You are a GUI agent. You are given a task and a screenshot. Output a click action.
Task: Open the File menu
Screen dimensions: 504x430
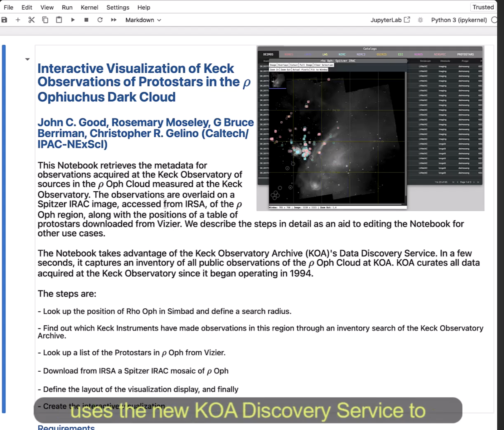pyautogui.click(x=8, y=7)
